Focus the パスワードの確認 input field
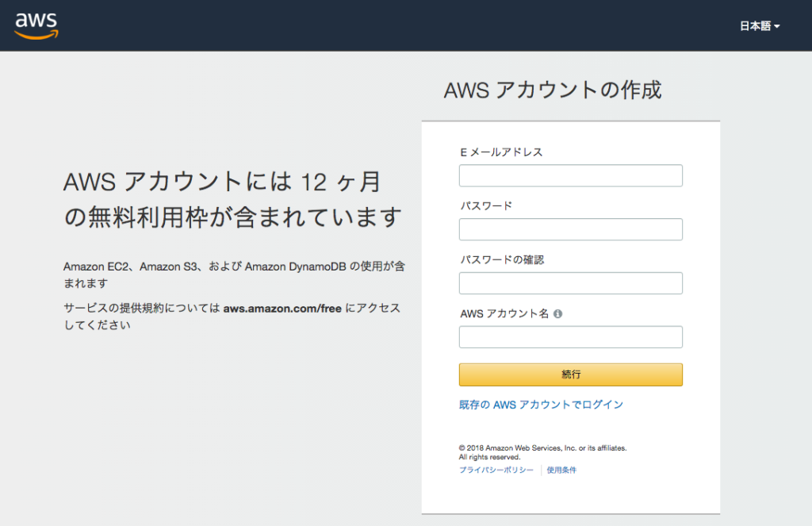The height and width of the screenshot is (526, 812). click(x=571, y=283)
